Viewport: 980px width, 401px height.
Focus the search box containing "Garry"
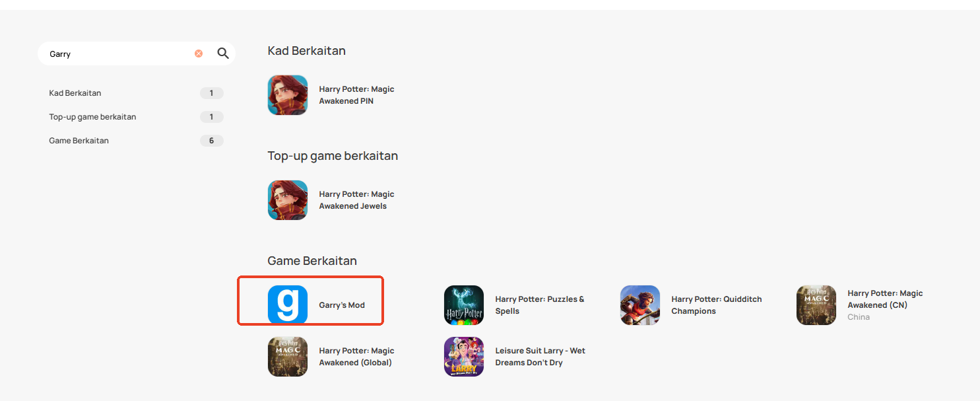tap(119, 54)
